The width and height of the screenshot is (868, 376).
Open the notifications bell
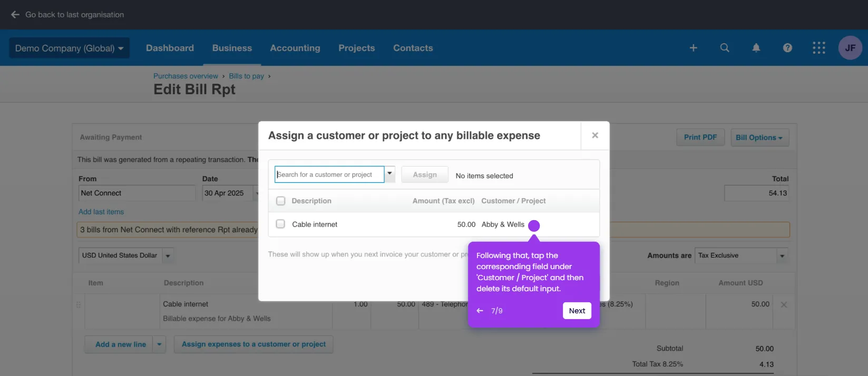(x=756, y=48)
